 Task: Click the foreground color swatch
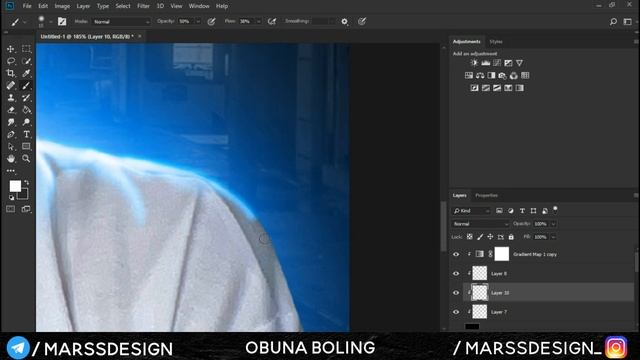pyautogui.click(x=15, y=186)
